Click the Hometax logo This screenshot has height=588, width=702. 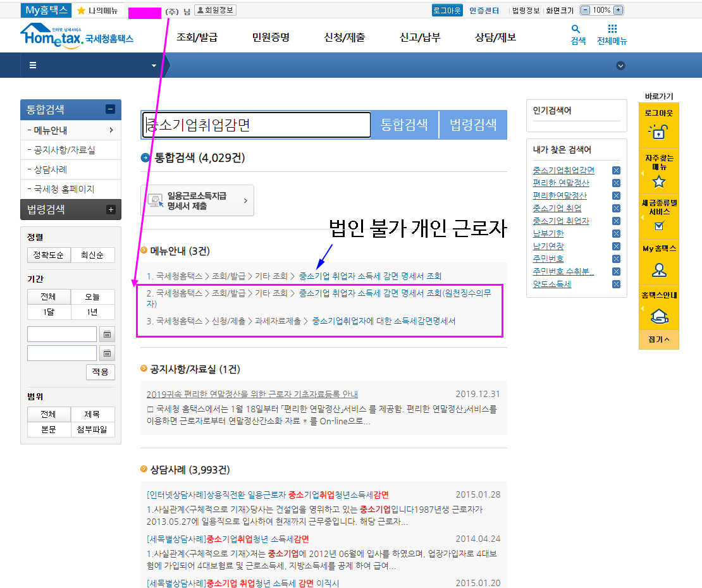(x=77, y=35)
